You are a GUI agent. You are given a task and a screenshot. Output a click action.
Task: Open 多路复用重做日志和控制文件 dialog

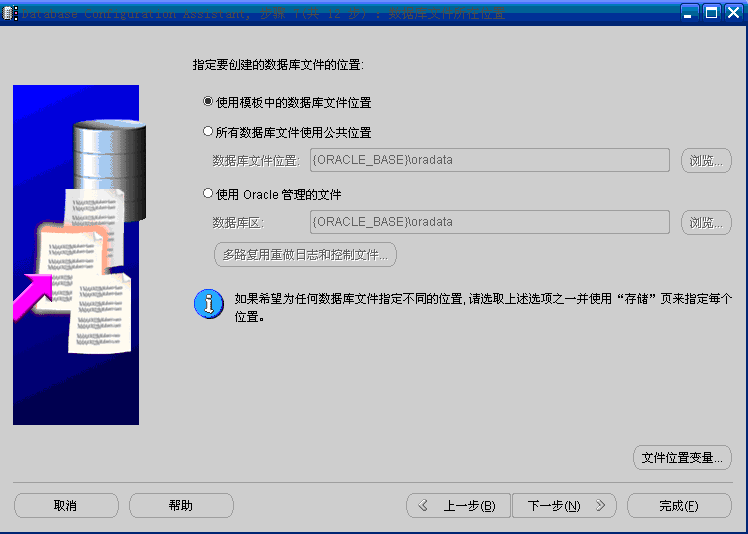(x=305, y=254)
